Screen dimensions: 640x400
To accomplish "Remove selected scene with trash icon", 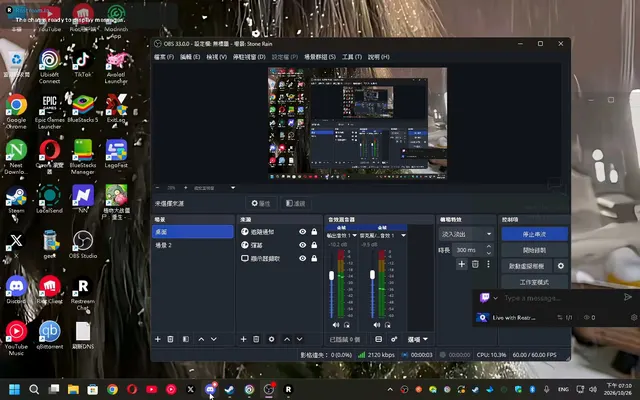I will [x=171, y=339].
